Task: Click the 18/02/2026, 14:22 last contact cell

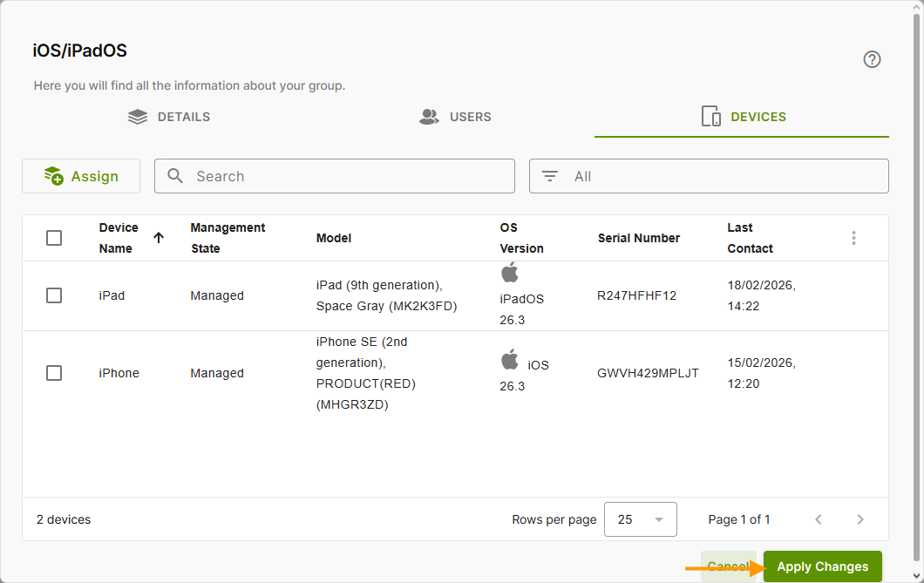Action: [761, 295]
